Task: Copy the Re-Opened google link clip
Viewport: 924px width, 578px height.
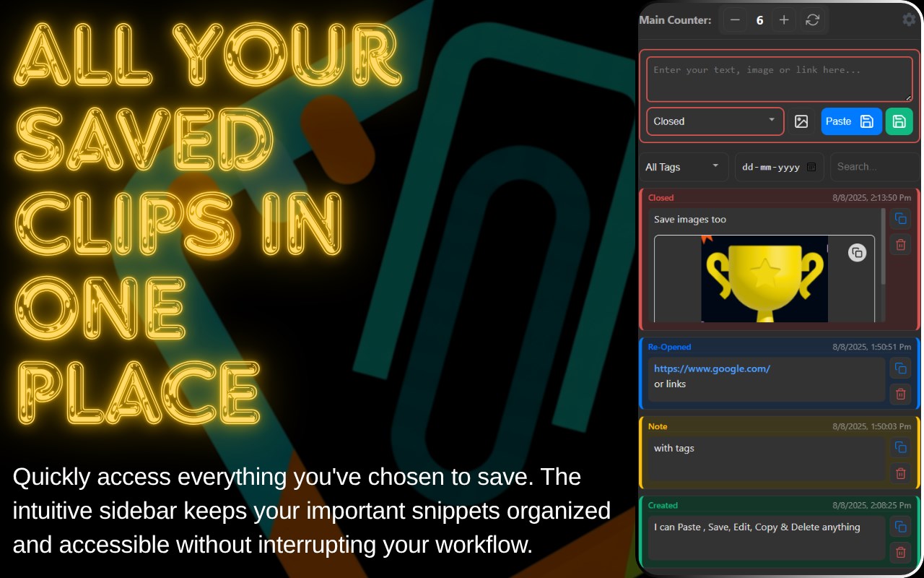Action: point(900,368)
